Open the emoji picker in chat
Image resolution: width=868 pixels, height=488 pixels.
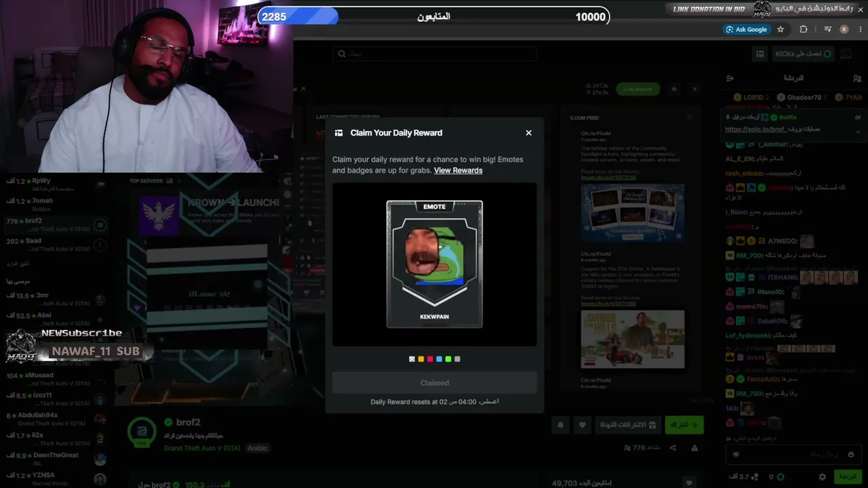click(851, 454)
